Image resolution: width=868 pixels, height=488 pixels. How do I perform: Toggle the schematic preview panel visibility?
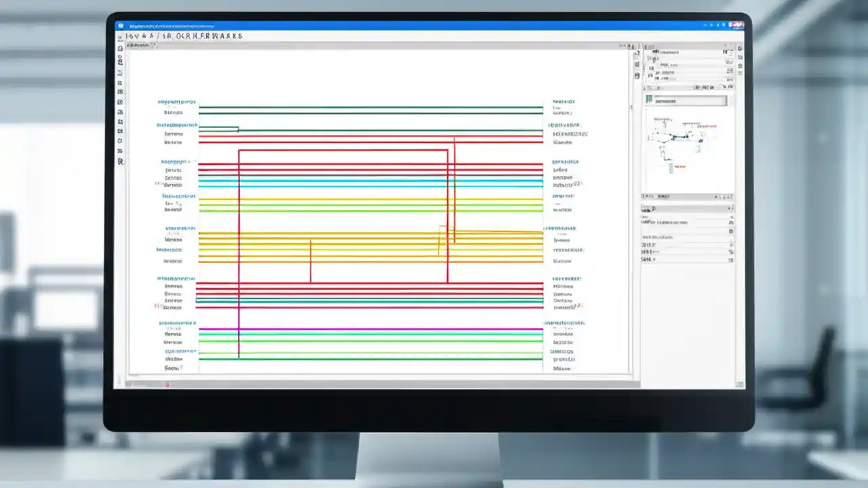[x=729, y=100]
